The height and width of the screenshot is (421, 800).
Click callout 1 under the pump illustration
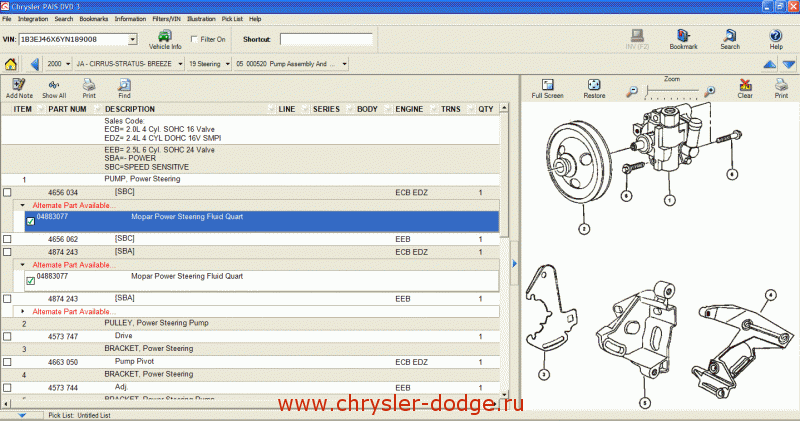669,200
